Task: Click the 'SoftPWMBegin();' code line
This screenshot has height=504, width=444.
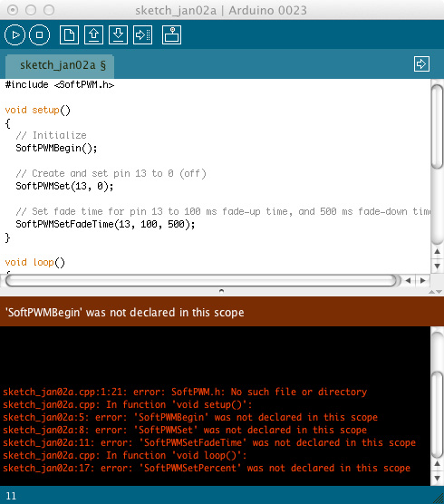Action: click(x=56, y=148)
